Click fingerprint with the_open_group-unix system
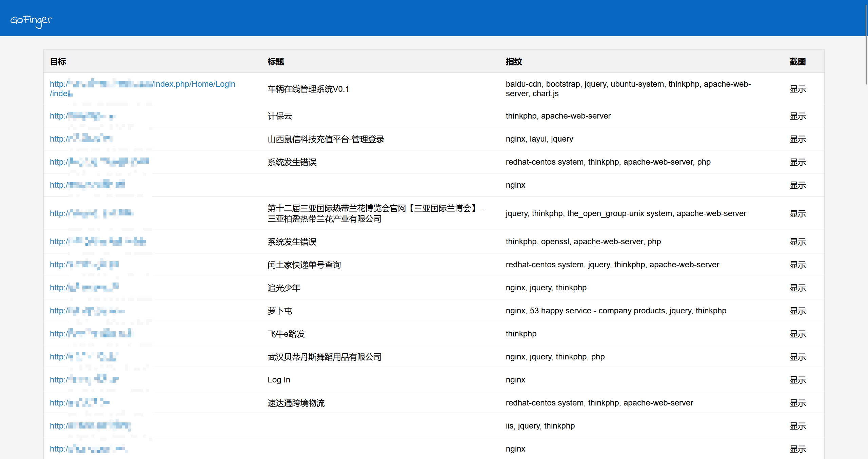Viewport: 868px width, 459px height. [626, 213]
